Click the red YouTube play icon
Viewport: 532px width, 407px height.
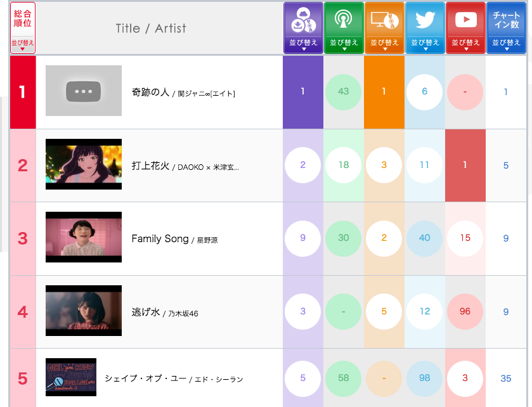[465, 22]
